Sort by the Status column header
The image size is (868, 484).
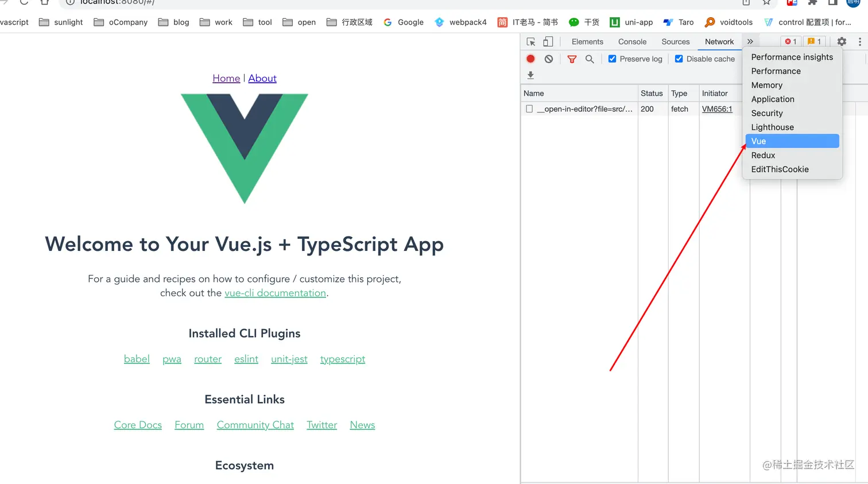tap(653, 93)
